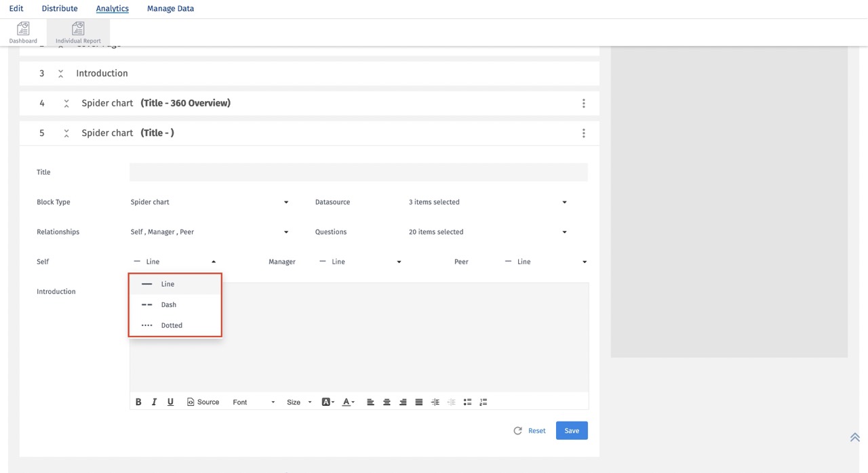
Task: Open the text color picker
Action: click(x=347, y=401)
